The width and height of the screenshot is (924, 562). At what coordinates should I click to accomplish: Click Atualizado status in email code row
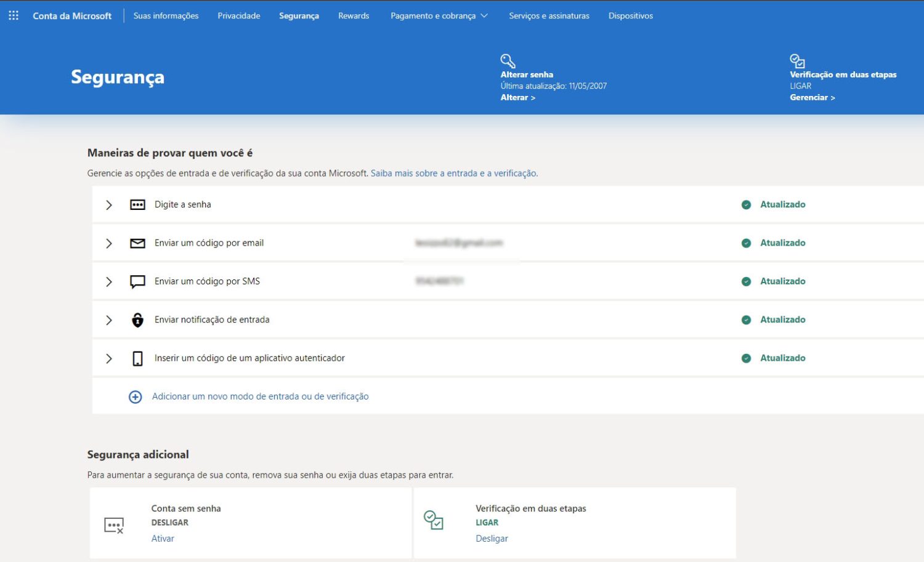click(783, 243)
